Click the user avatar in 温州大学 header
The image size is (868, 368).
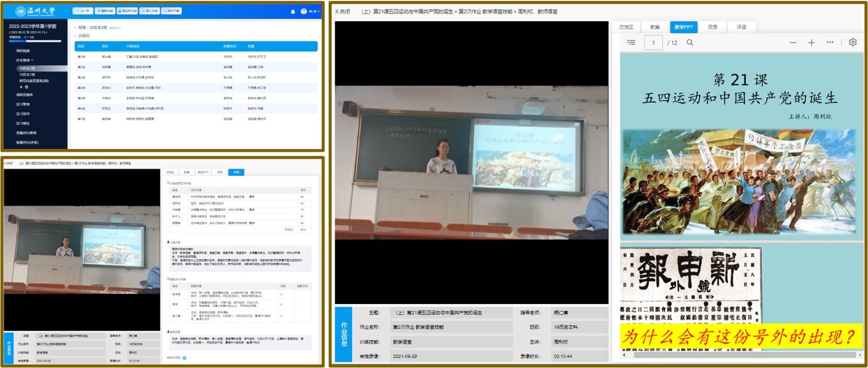304,11
